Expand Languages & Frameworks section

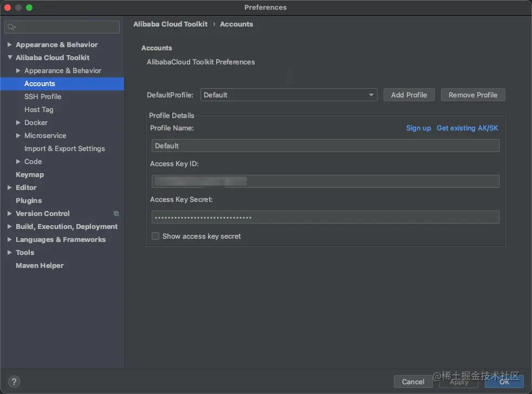[x=10, y=239]
